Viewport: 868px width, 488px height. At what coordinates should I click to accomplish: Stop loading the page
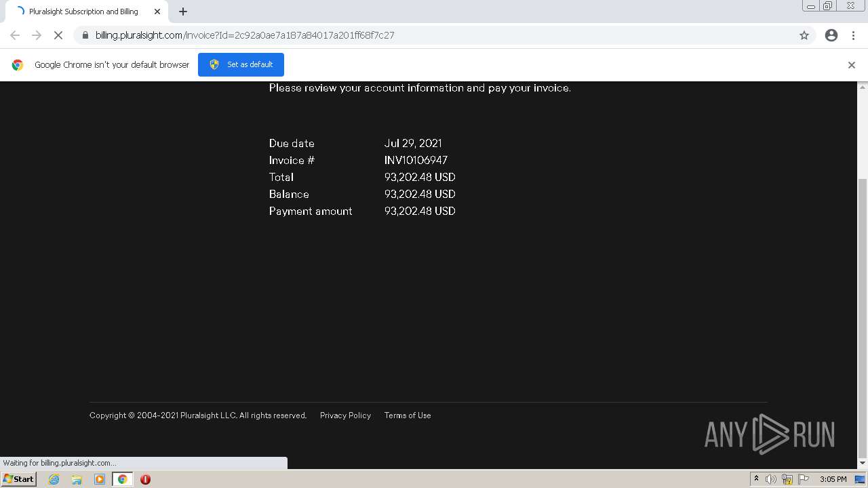click(x=58, y=35)
